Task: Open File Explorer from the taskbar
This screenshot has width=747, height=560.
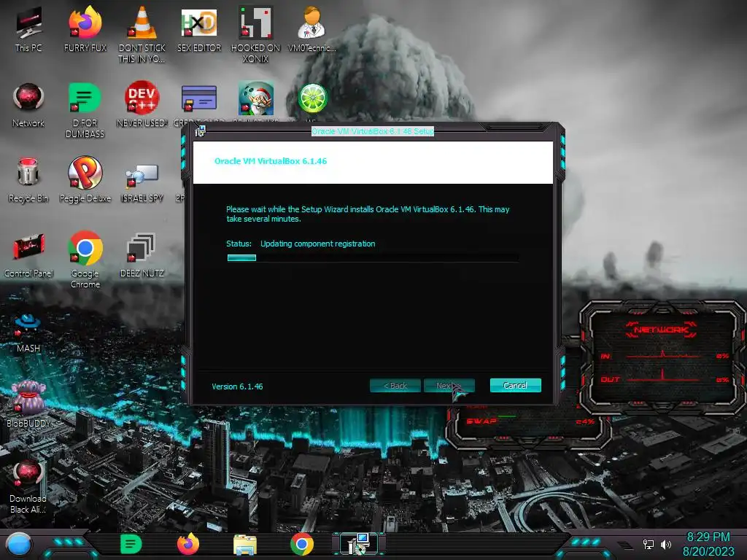Action: pyautogui.click(x=245, y=545)
